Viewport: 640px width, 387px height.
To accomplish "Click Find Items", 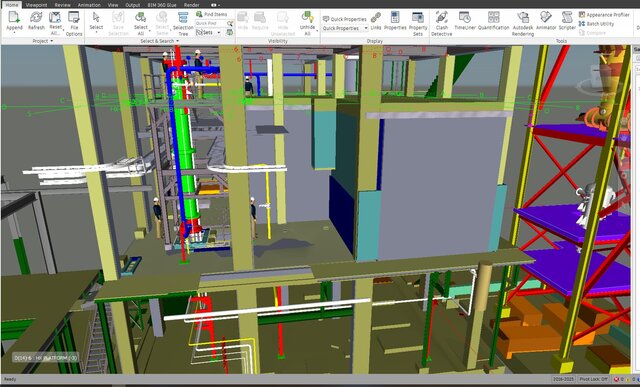I will click(211, 14).
